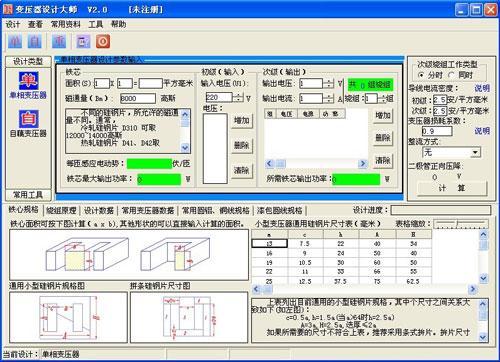Click the third blue toolbar icon
The height and width of the screenshot is (362, 500).
(x=59, y=42)
